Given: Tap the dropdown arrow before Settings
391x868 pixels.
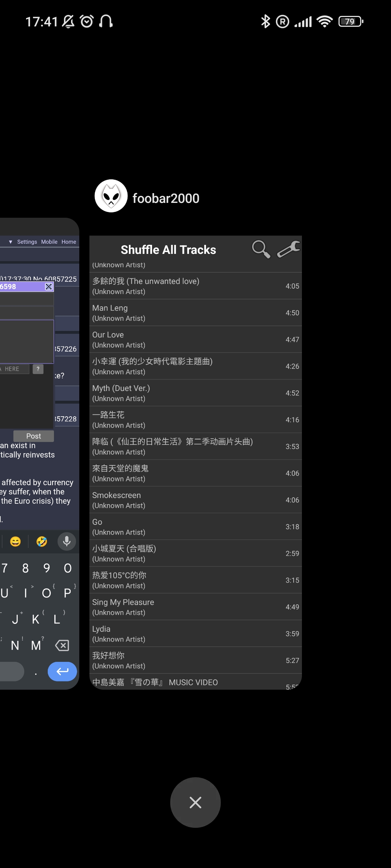Looking at the screenshot, I should (x=10, y=242).
